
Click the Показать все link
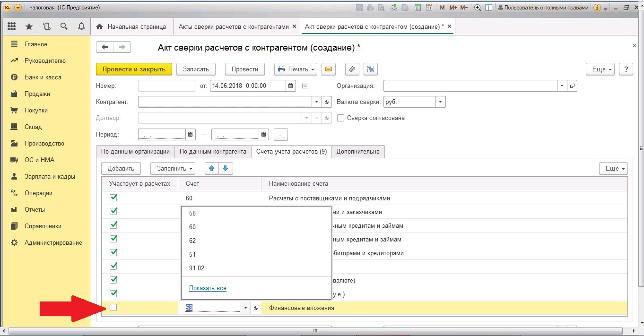pyautogui.click(x=208, y=288)
